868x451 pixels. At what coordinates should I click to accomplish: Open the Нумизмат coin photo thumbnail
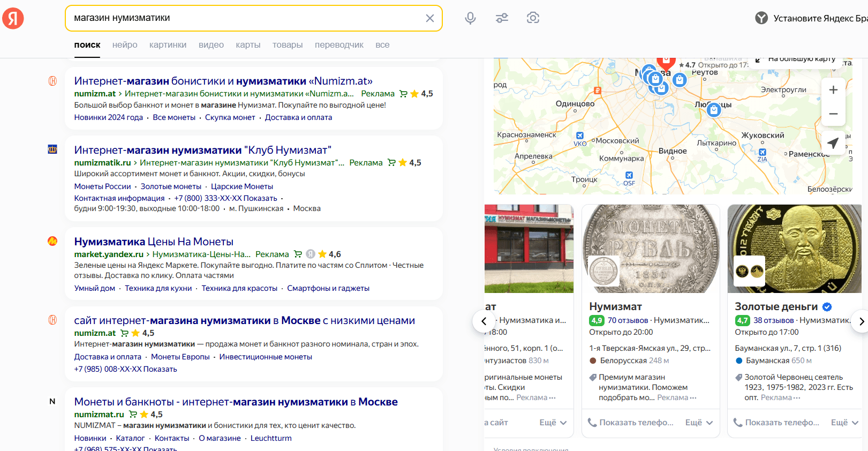(x=651, y=249)
